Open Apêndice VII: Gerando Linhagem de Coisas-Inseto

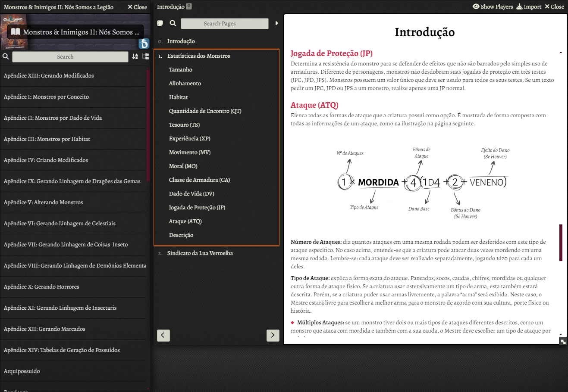[73, 245]
